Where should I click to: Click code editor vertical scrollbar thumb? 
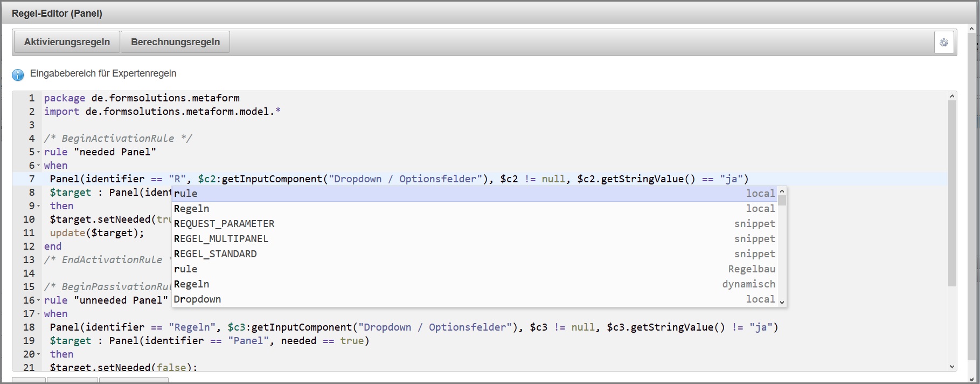[952, 193]
